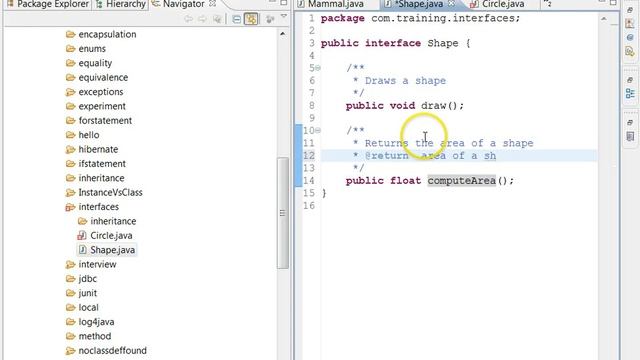Collapse the Javadoc comment fold at line 5

tap(318, 68)
